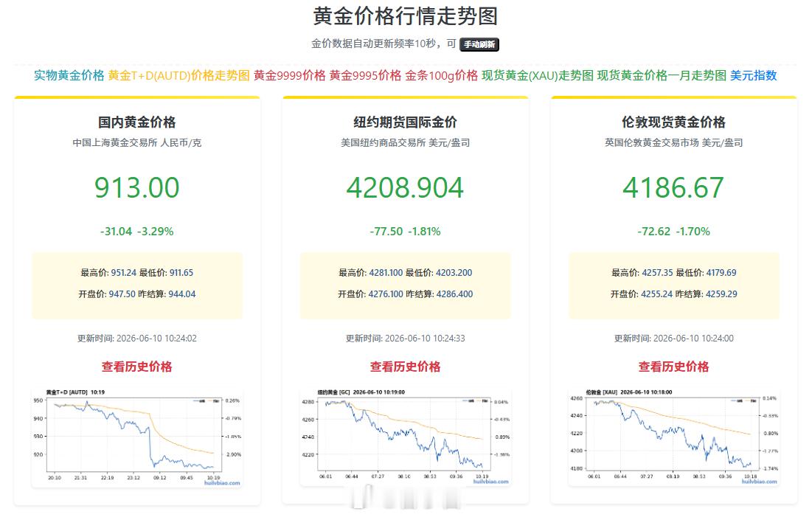This screenshot has width=812, height=517.
Task: Click the New York futures price 4208.904
Action: tap(405, 187)
